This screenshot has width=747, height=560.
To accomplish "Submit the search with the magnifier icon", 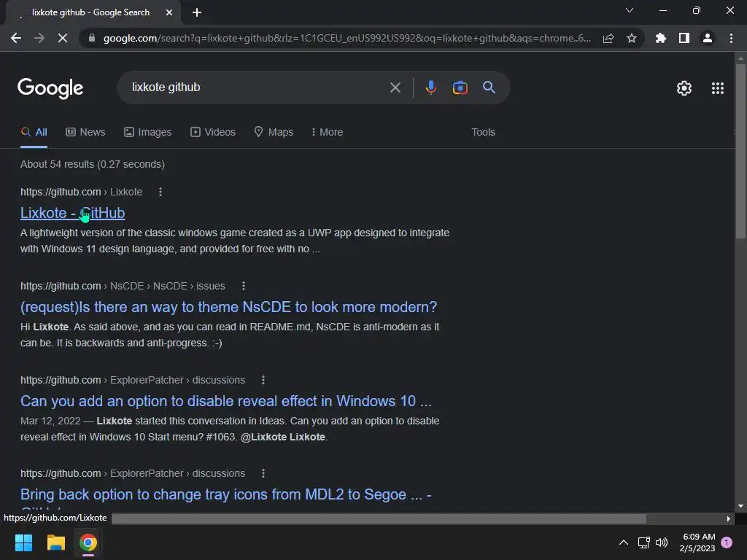I will (489, 87).
